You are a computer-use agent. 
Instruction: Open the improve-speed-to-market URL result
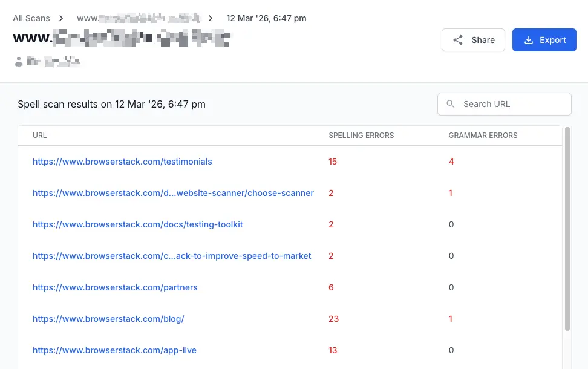[172, 256]
